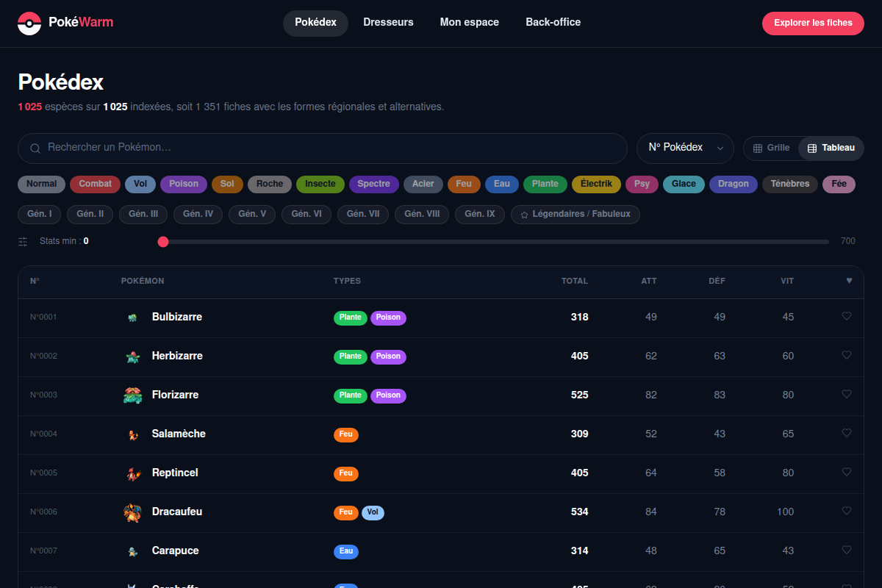Favorite Reptincel with its heart icon

847,472
